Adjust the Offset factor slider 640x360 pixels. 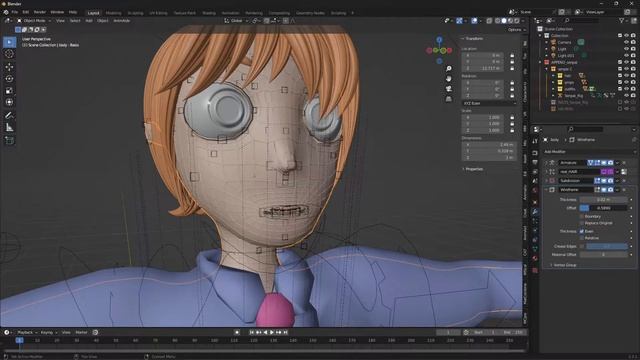(x=603, y=208)
